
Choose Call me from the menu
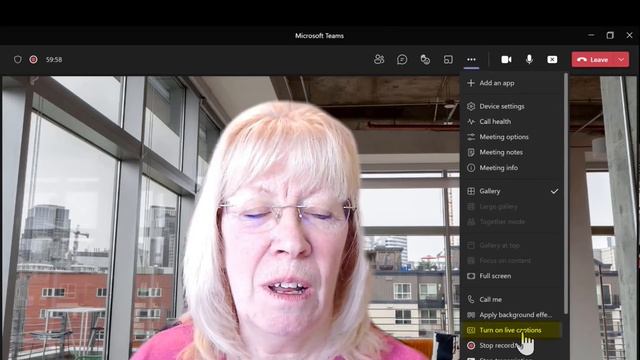[x=512, y=299]
